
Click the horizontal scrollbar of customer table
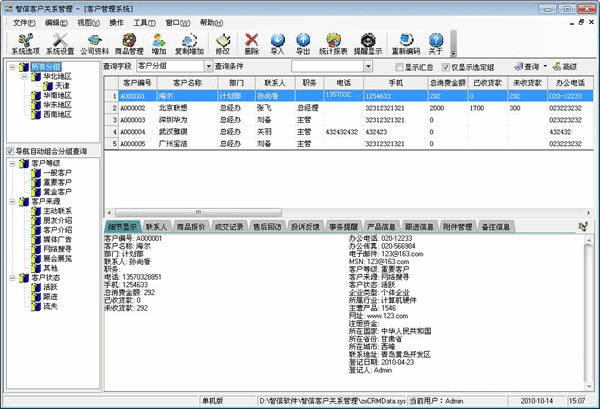point(349,212)
